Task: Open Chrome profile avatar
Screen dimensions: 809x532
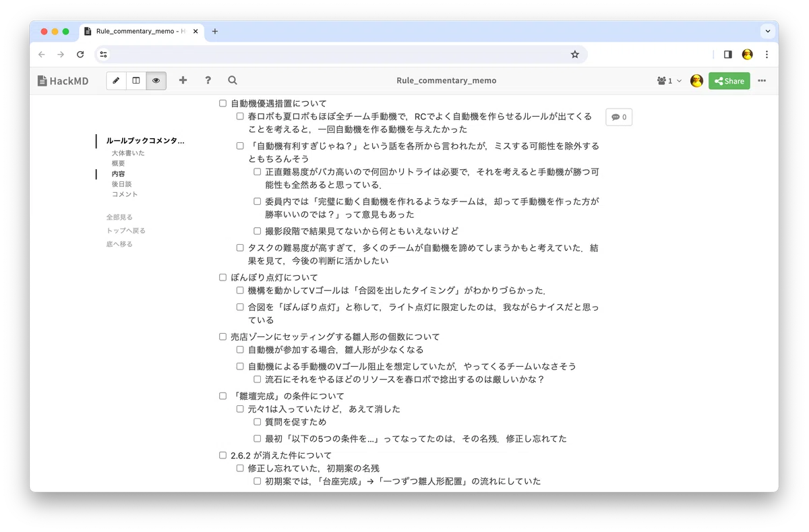Action: [747, 55]
